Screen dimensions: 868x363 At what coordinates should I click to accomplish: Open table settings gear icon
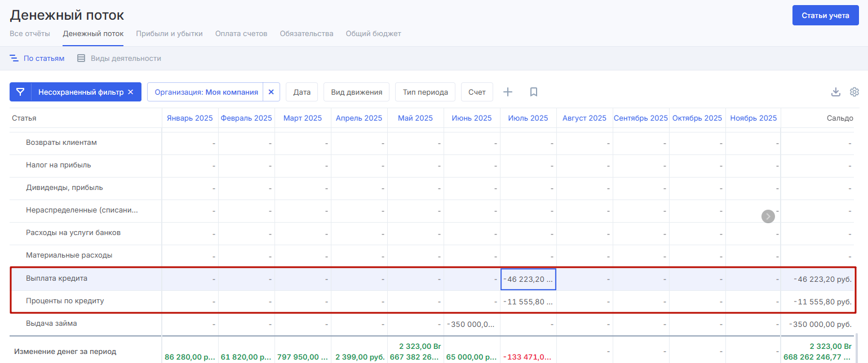click(x=854, y=92)
